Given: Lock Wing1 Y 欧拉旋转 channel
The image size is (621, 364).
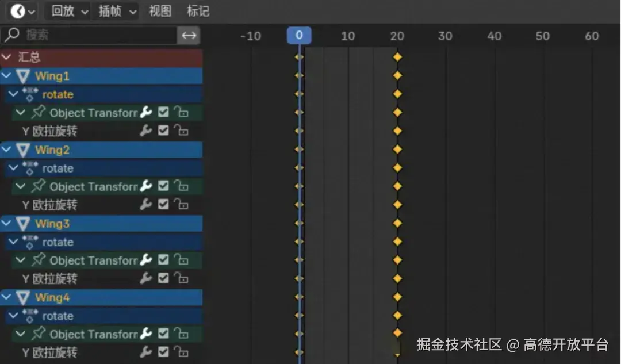Looking at the screenshot, I should point(181,131).
